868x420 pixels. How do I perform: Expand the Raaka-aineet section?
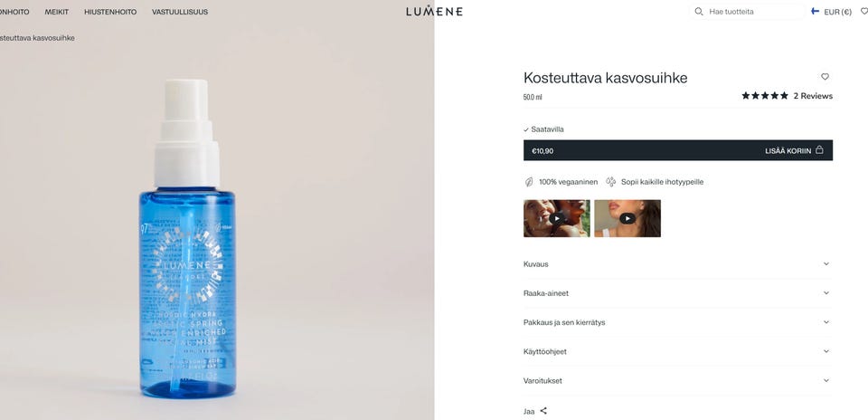pos(677,293)
